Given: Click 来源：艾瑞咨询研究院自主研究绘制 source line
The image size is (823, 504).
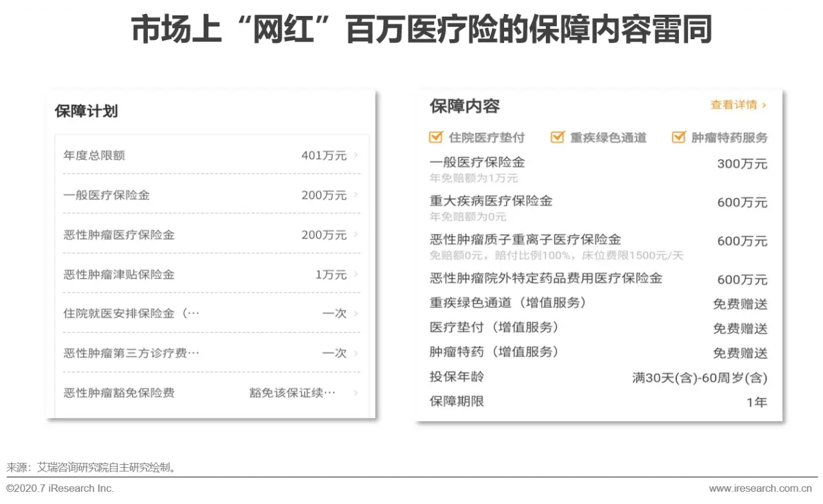Looking at the screenshot, I should (x=91, y=467).
